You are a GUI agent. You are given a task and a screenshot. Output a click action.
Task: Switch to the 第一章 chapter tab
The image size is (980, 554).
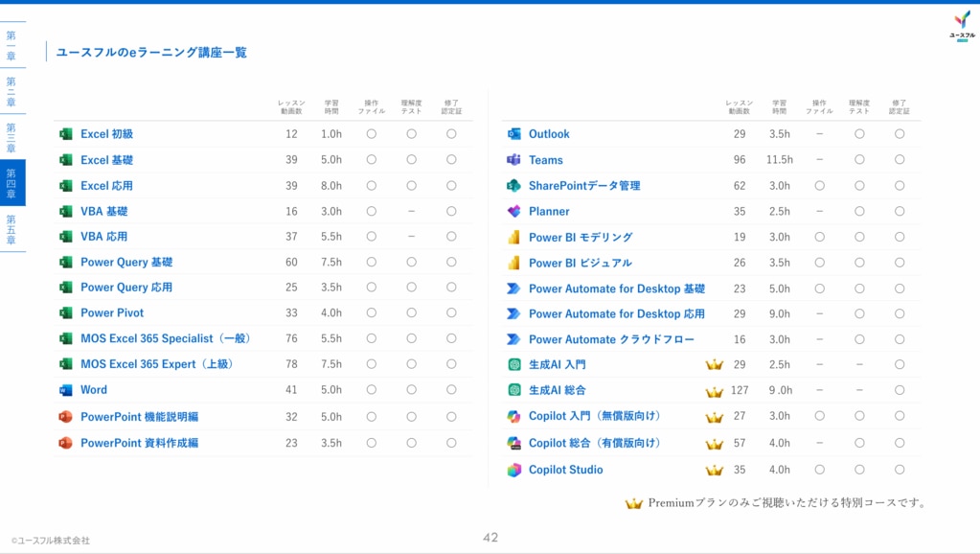[x=11, y=45]
